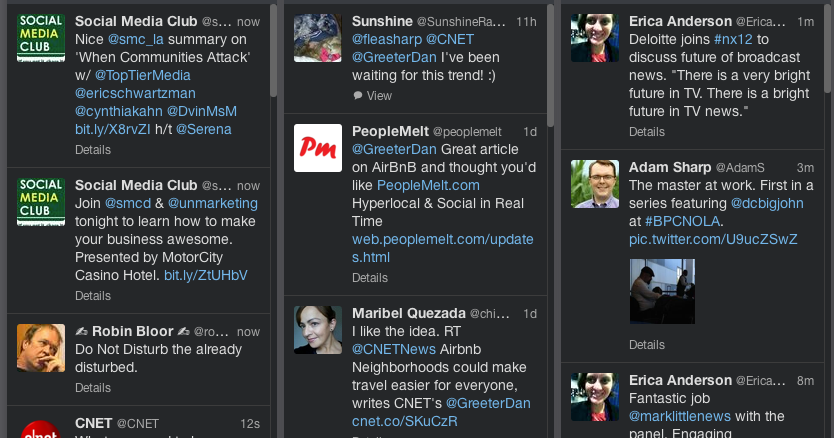Click Sunshine's earth avatar image
Screen dimensions: 834x438
318,38
